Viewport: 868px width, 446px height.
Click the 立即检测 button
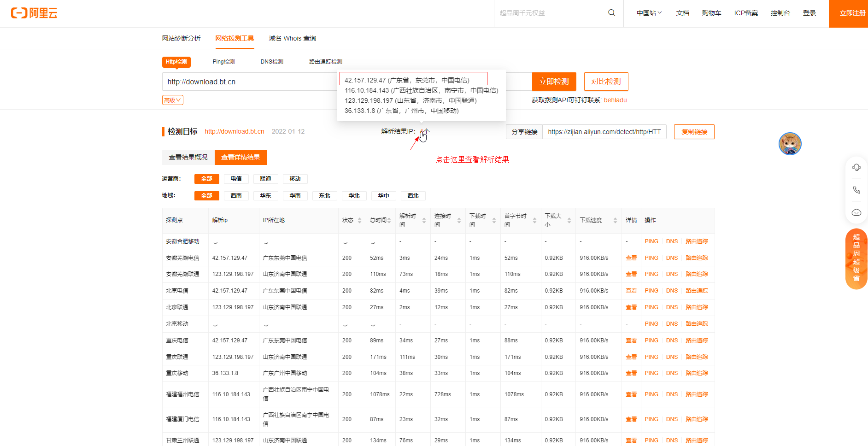554,82
